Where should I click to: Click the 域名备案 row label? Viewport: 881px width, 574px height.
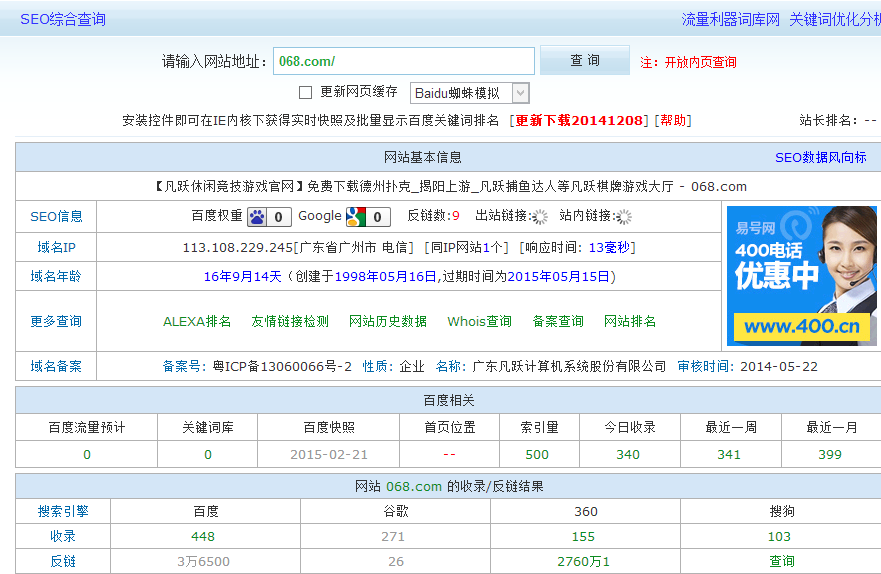56,367
